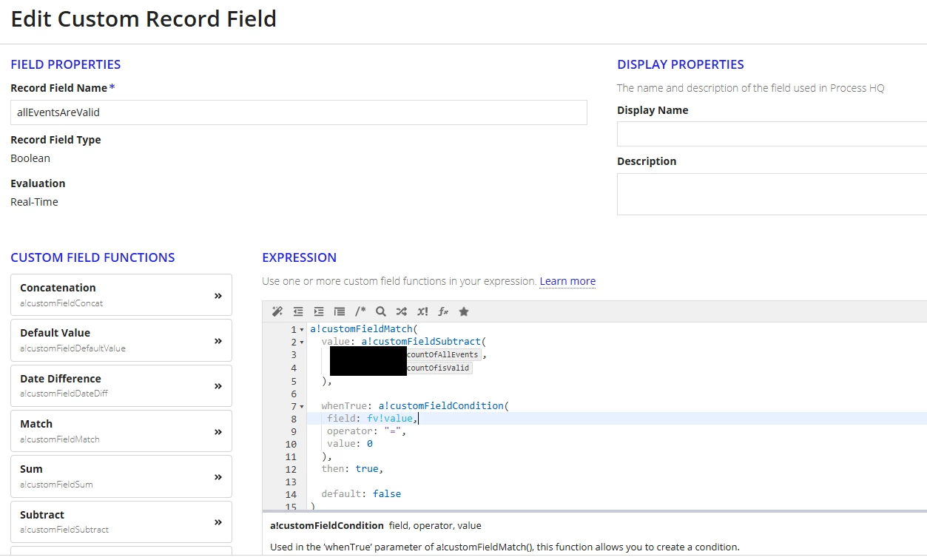The width and height of the screenshot is (927, 560).
Task: Select the Sum function card
Action: click(x=121, y=476)
